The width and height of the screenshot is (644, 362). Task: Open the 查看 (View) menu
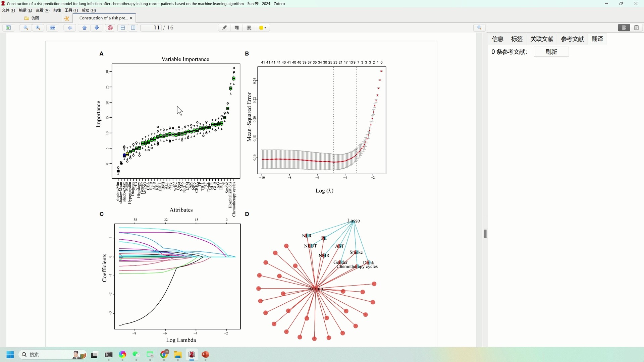(x=43, y=10)
